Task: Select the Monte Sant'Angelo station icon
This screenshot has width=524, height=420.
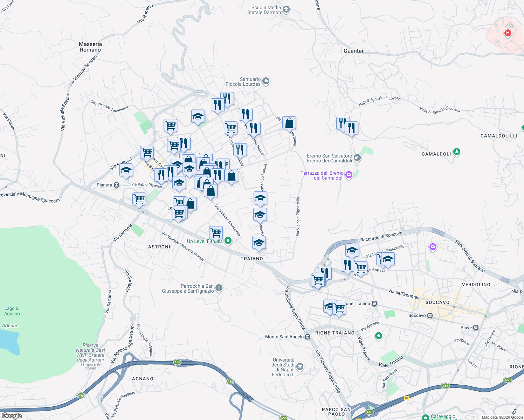Action: (308, 336)
